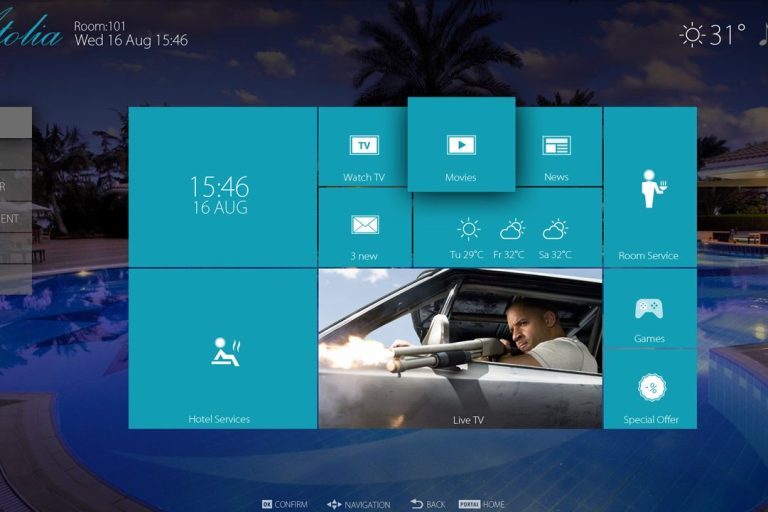Click the "Watch TV" label

[x=364, y=177]
